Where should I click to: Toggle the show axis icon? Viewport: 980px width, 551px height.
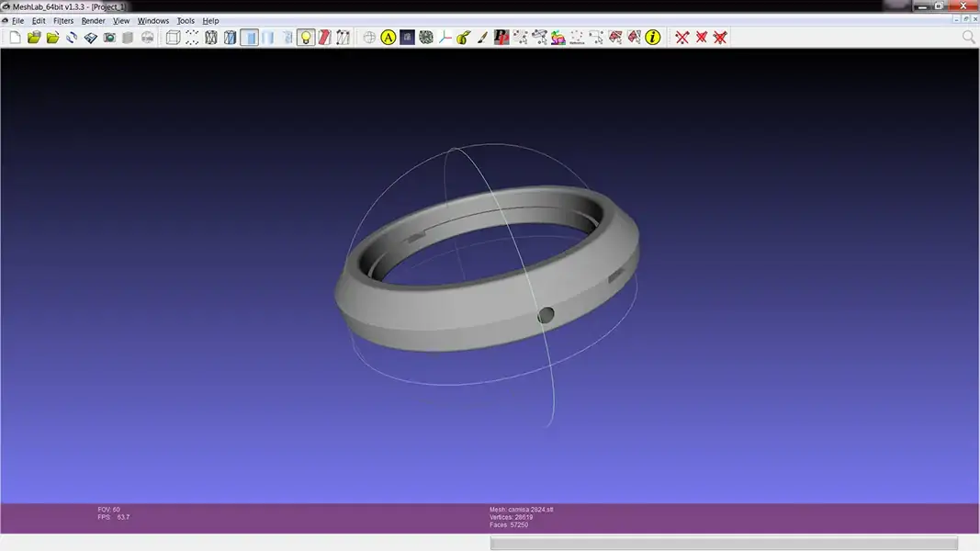point(445,38)
